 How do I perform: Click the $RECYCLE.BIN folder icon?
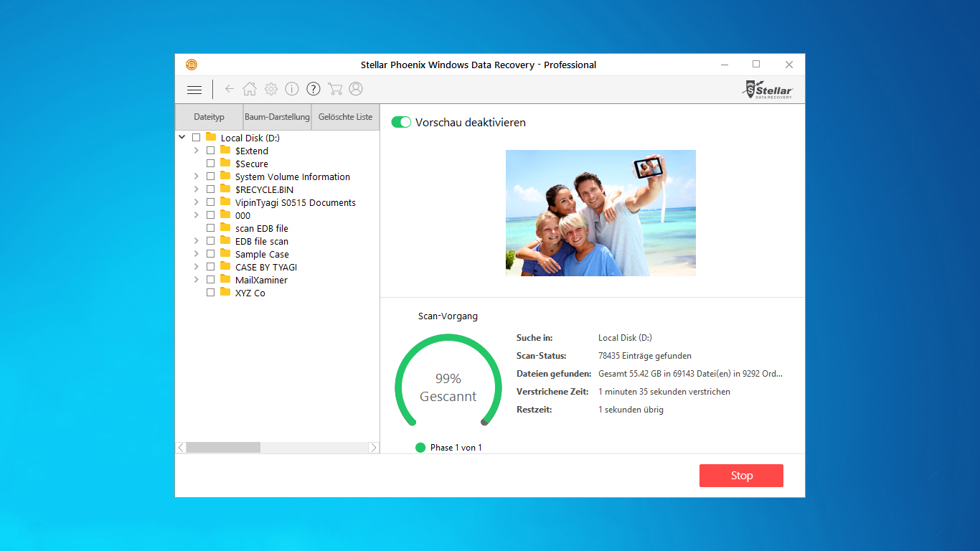[225, 189]
